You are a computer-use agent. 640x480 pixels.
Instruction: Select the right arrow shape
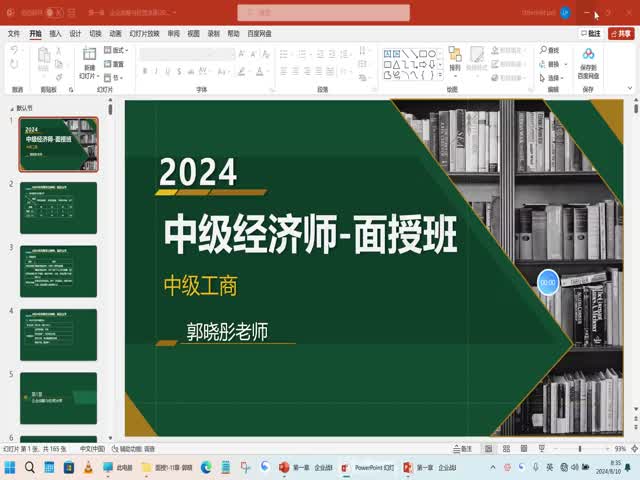tap(423, 64)
